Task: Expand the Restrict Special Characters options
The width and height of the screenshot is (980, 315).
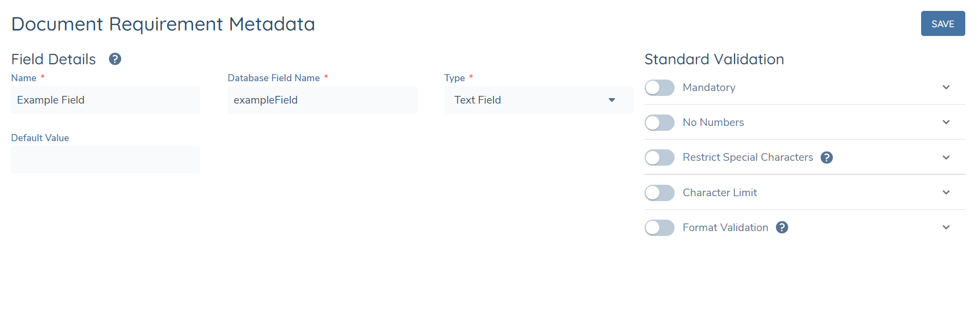Action: click(x=947, y=157)
